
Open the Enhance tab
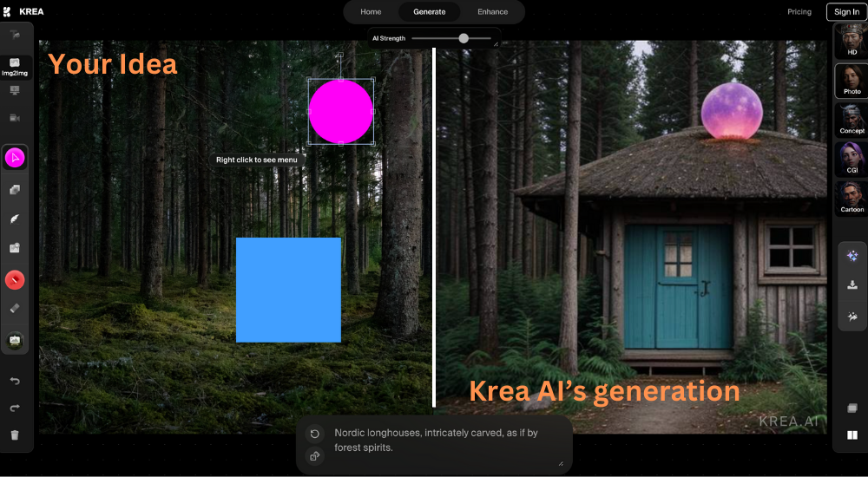click(492, 11)
